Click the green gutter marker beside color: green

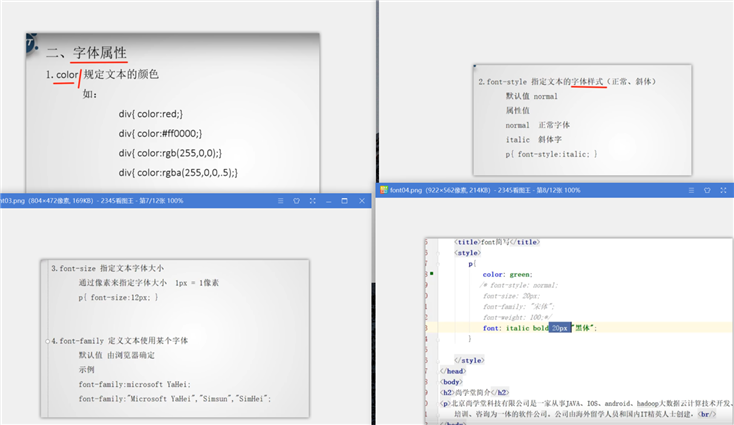click(432, 273)
